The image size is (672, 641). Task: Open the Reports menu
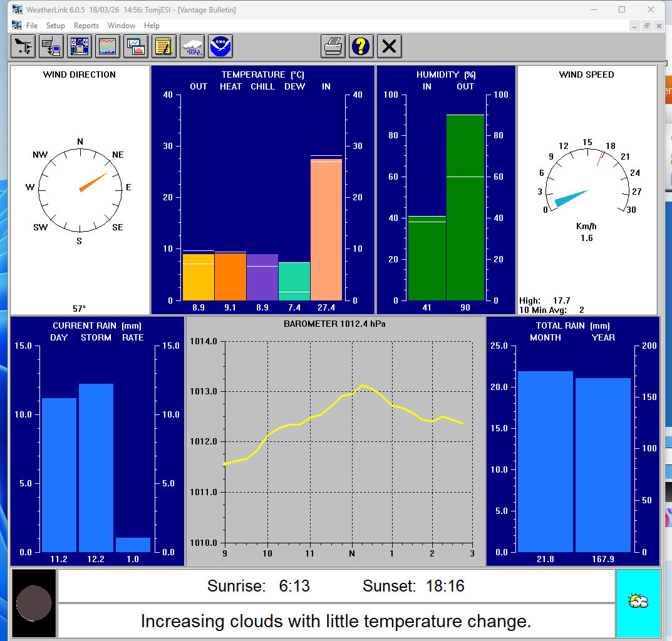point(86,26)
